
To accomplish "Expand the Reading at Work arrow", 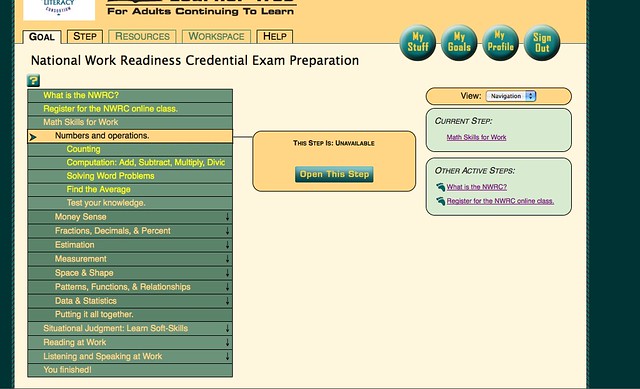I will point(227,342).
